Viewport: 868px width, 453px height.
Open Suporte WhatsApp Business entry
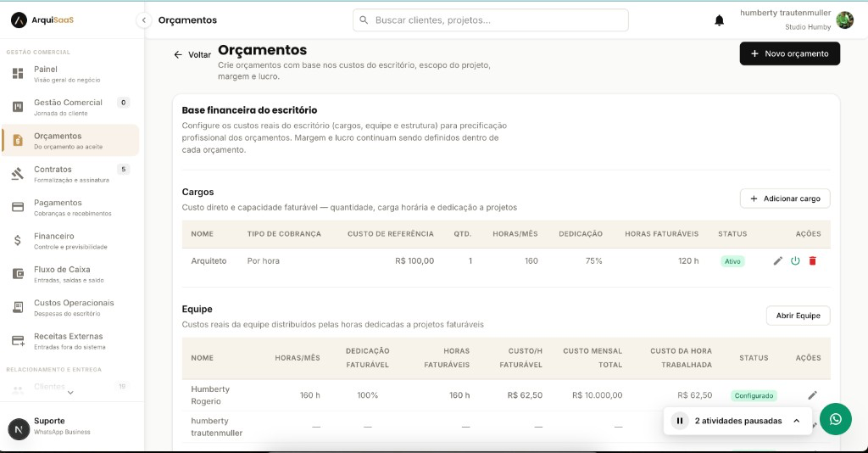point(70,426)
